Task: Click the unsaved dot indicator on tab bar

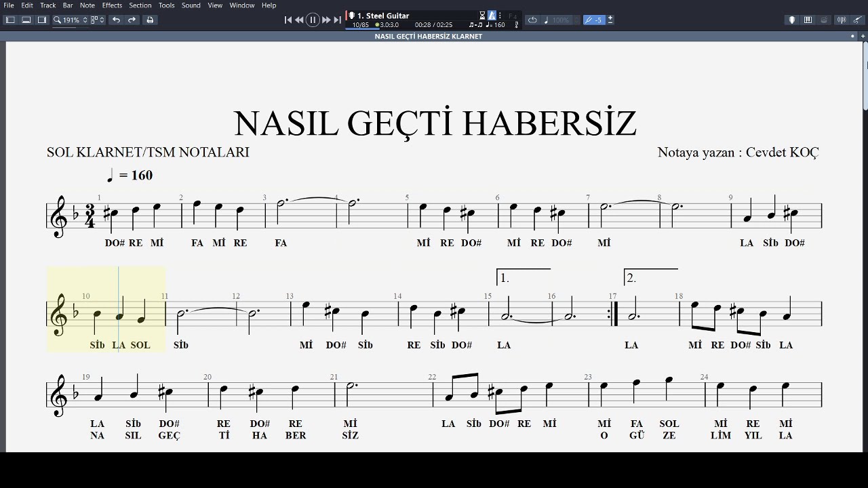Action: (x=853, y=37)
